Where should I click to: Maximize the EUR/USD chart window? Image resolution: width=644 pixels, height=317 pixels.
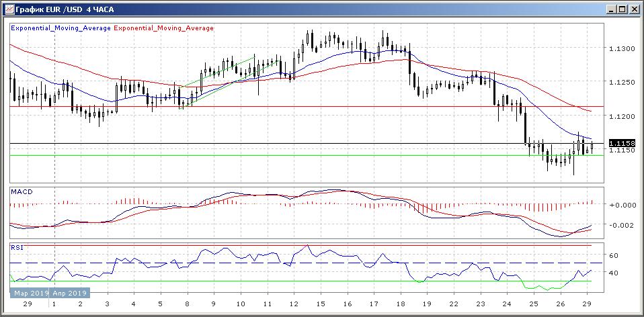[622, 9]
